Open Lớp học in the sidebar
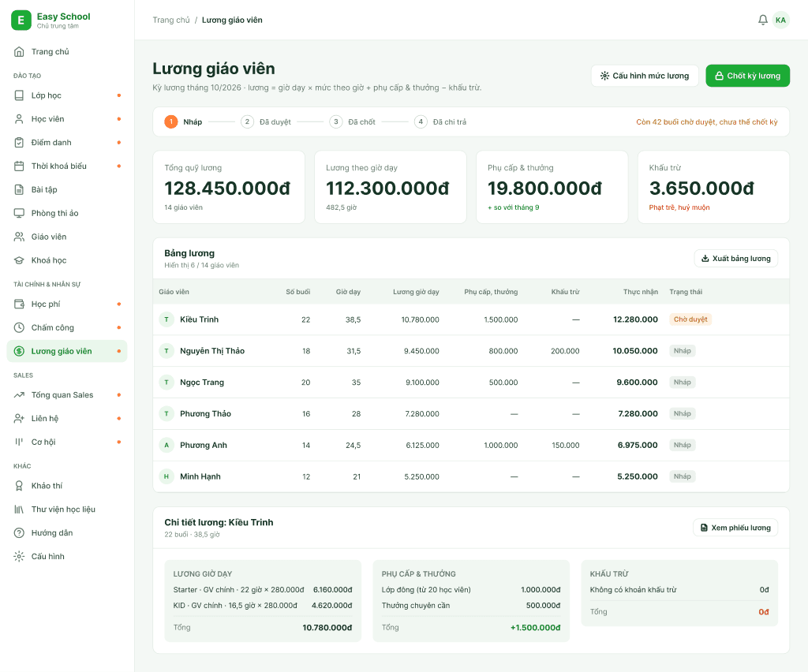This screenshot has width=808, height=672. point(67,95)
